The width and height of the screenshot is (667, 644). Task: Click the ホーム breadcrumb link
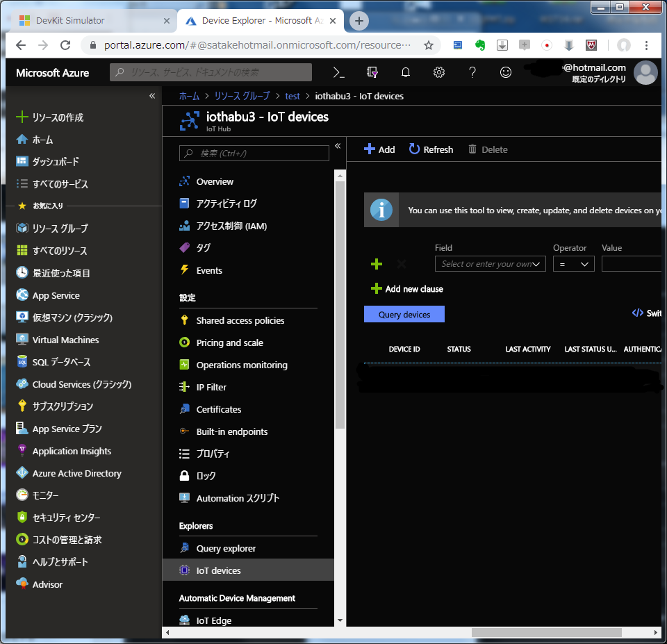point(189,96)
